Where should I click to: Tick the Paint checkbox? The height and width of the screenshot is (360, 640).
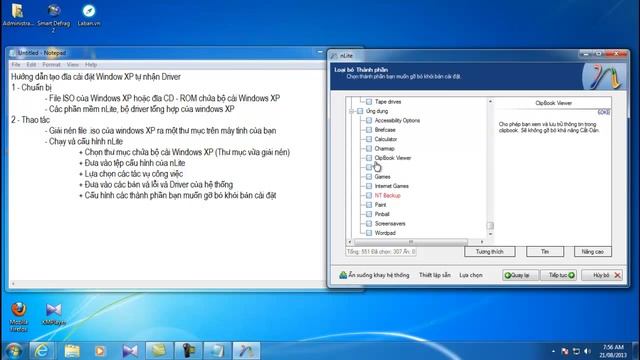(369, 205)
